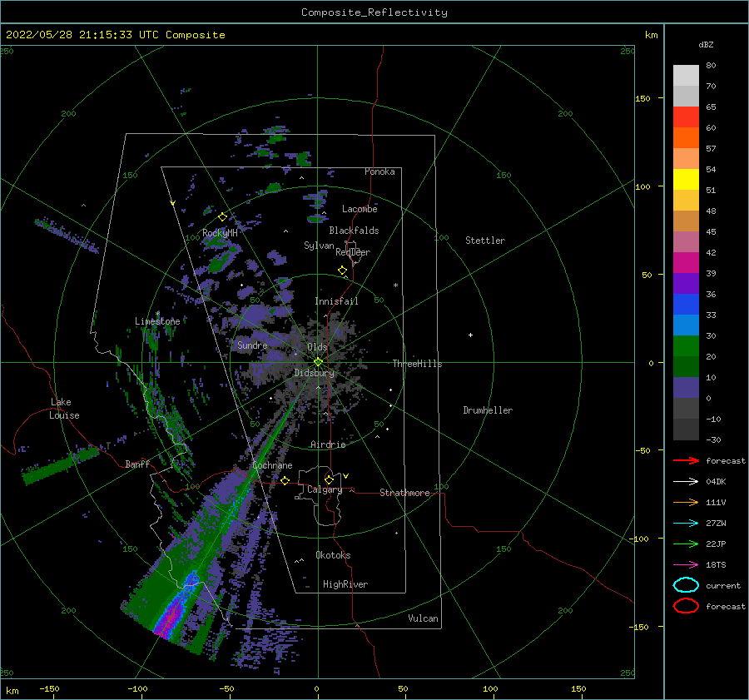Pick the slate purple 0-10 dBZ swatch

[x=686, y=388]
